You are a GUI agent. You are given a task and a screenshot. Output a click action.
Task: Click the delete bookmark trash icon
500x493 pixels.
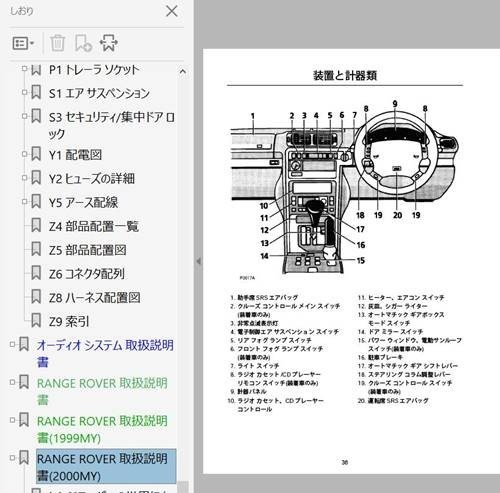(57, 43)
